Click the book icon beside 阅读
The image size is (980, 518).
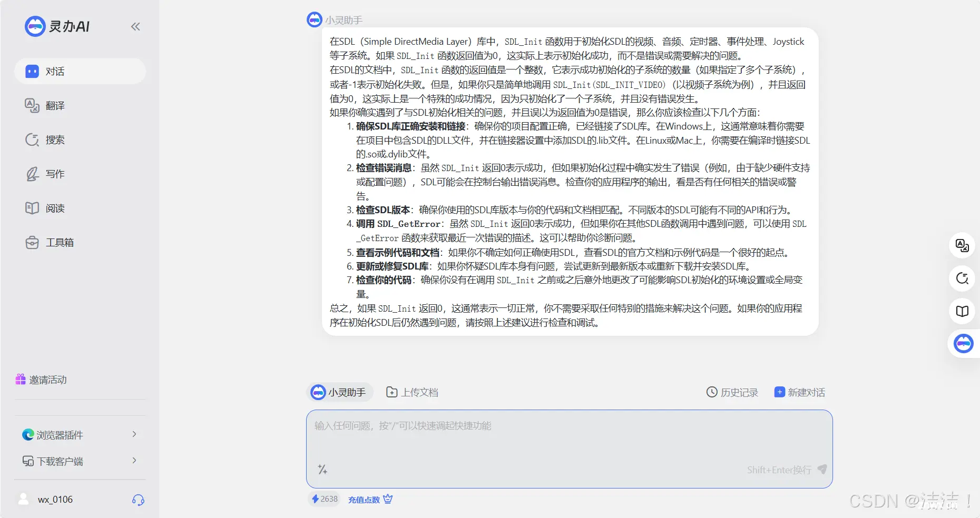32,208
